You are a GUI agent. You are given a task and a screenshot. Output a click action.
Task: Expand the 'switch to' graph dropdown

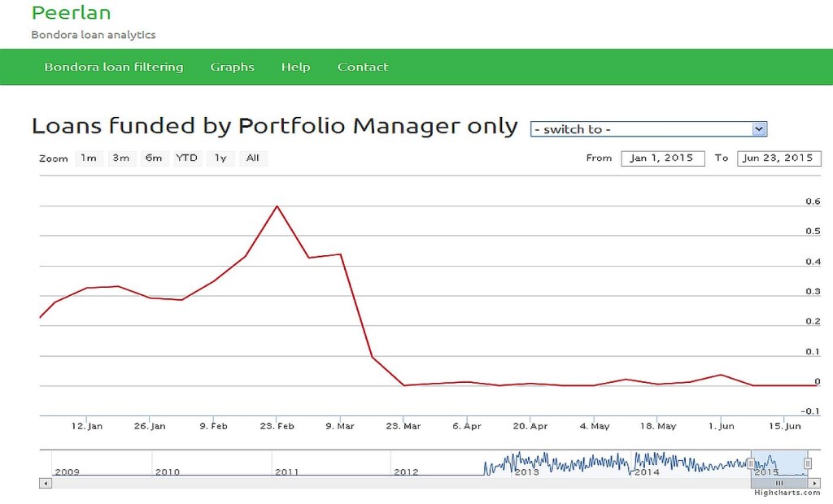click(x=648, y=129)
